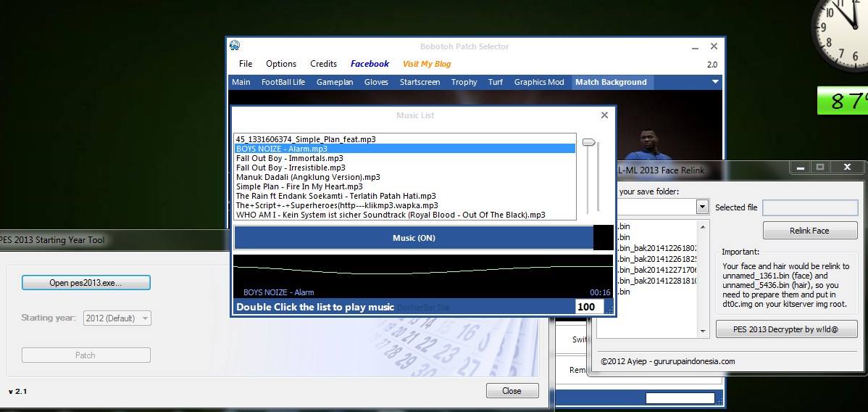Click the volume value field showing 100
The height and width of the screenshot is (412, 868).
[590, 307]
